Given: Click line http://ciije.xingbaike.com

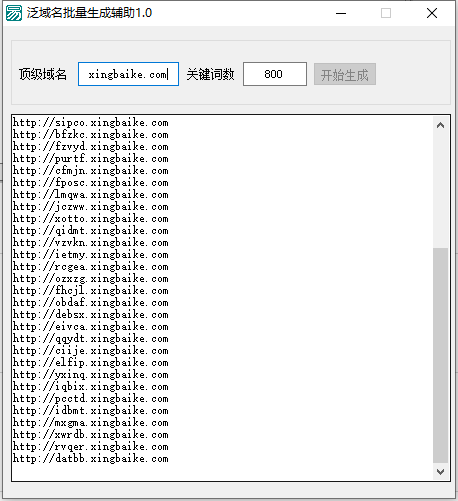Looking at the screenshot, I should pyautogui.click(x=91, y=351).
